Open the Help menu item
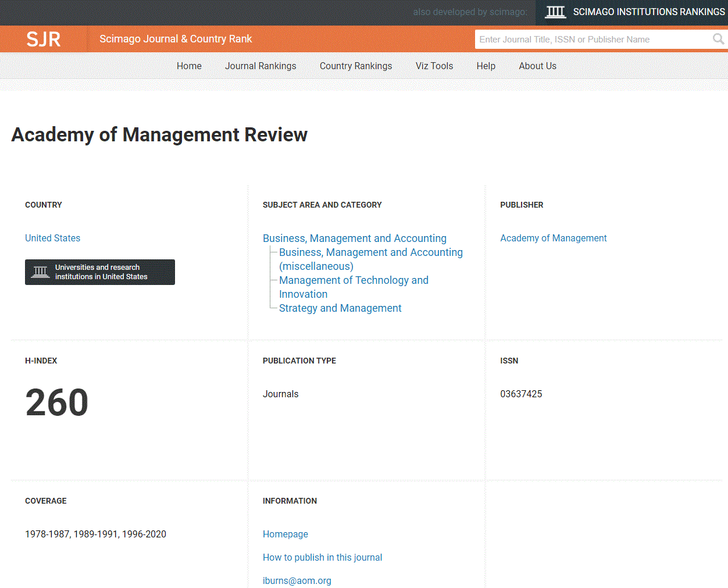Viewport: 728px width, 588px height. point(486,66)
